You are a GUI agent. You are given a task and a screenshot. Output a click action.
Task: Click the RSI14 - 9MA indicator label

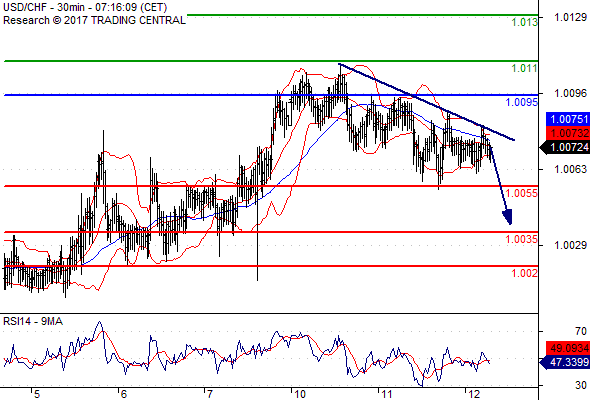tap(33, 321)
